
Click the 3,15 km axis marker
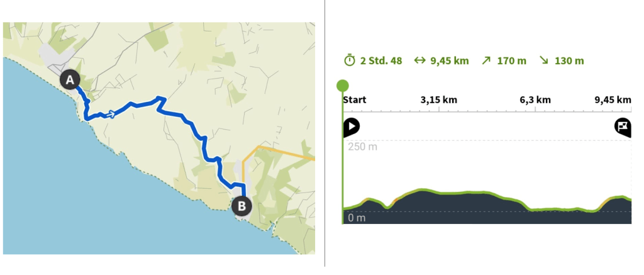[x=438, y=99]
